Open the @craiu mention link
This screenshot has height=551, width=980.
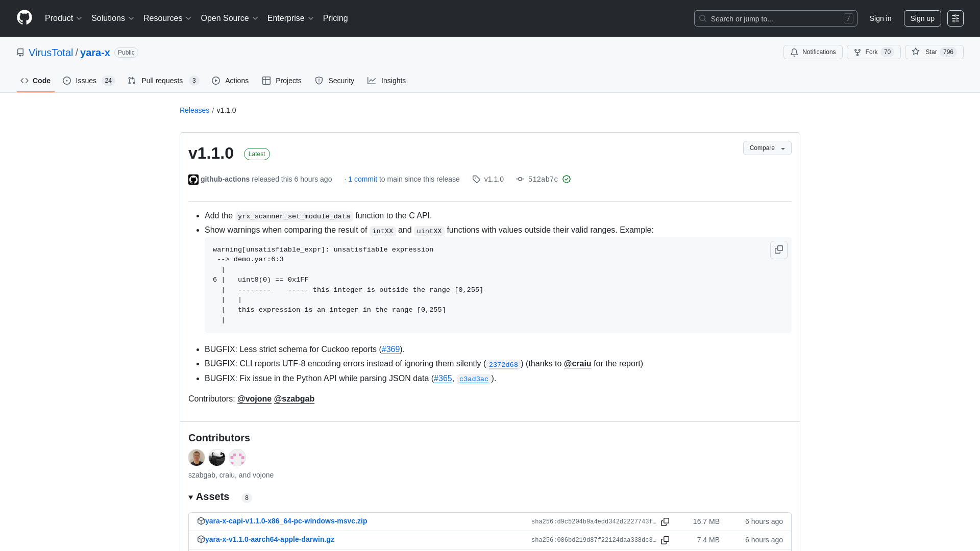click(577, 364)
